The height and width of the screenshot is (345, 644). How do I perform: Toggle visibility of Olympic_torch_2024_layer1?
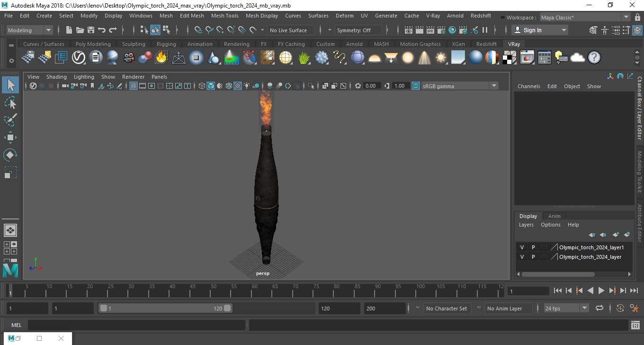tap(522, 247)
